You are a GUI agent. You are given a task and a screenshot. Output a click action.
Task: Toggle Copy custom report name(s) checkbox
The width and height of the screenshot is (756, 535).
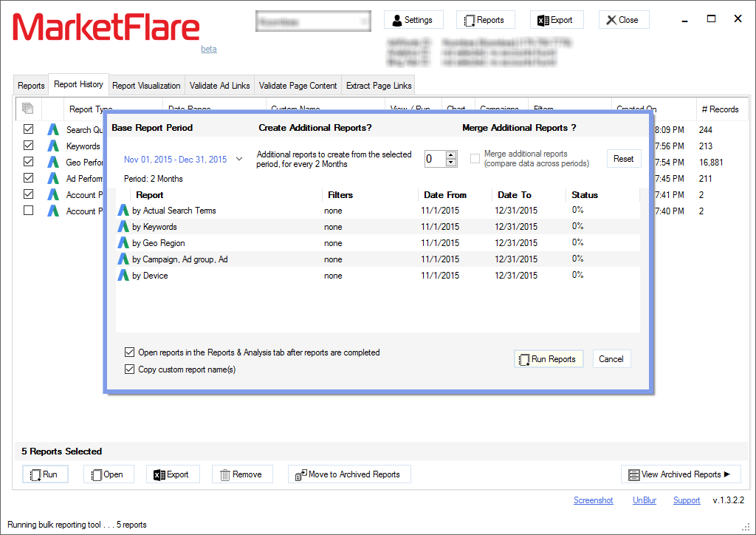(129, 369)
